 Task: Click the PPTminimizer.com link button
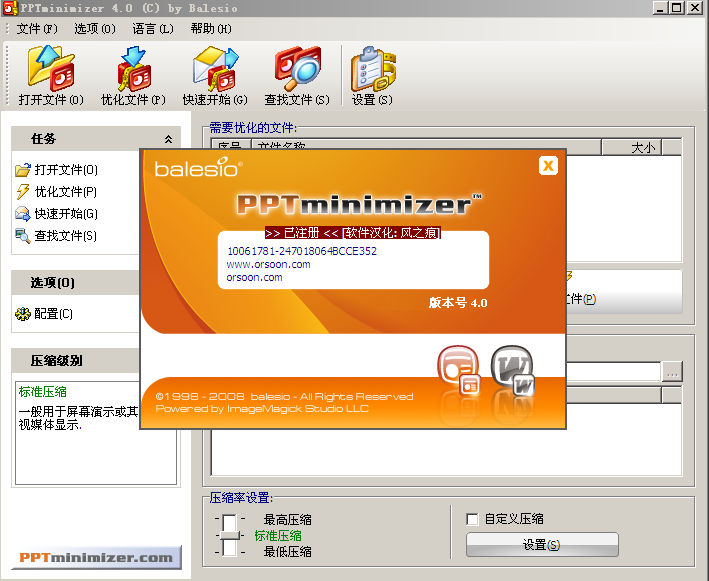pyautogui.click(x=96, y=557)
